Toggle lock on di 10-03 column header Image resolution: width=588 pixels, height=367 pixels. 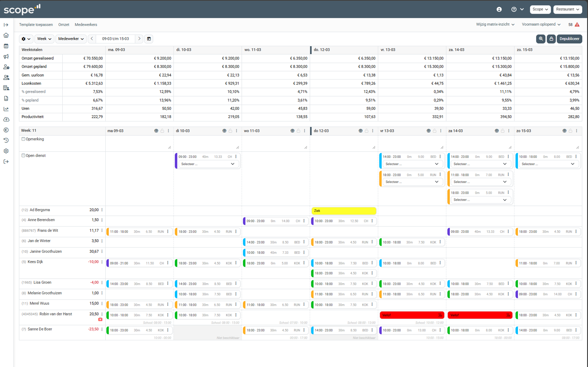pos(230,131)
